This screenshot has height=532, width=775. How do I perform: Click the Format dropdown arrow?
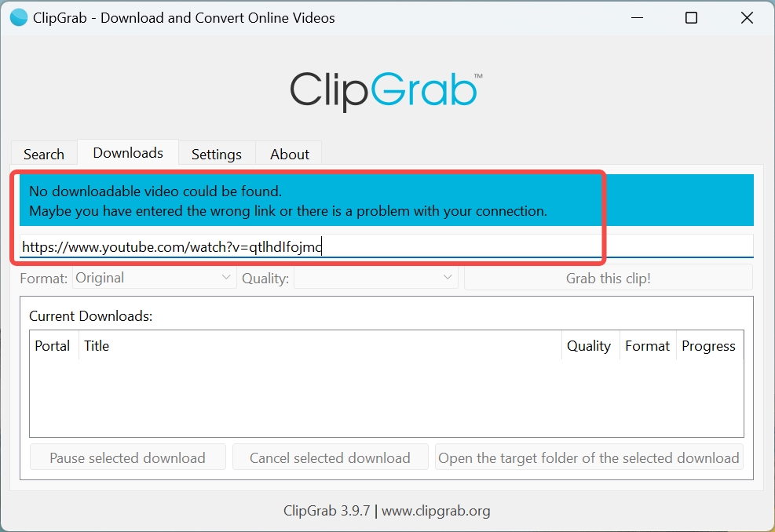(226, 278)
